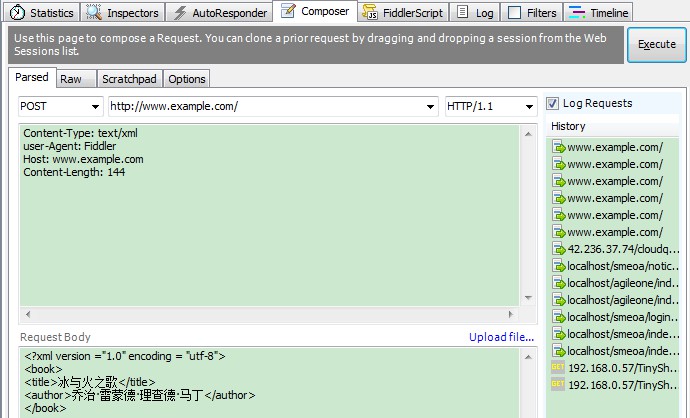Viewport: 690px width, 418px height.
Task: Select history entry localhost/smeoa/login..
Action: [x=616, y=317]
